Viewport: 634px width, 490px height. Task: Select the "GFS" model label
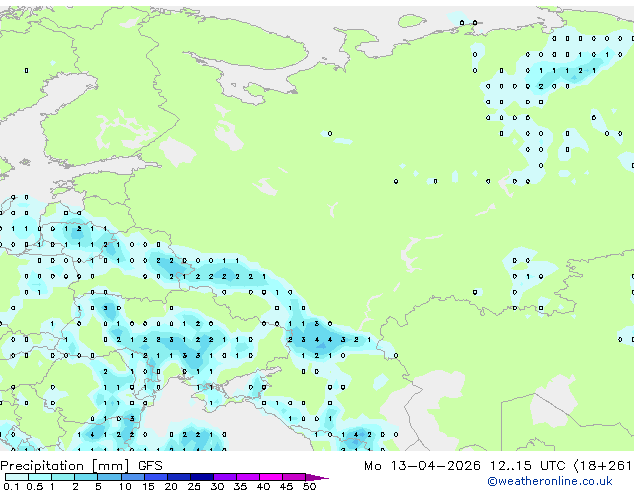click(150, 466)
